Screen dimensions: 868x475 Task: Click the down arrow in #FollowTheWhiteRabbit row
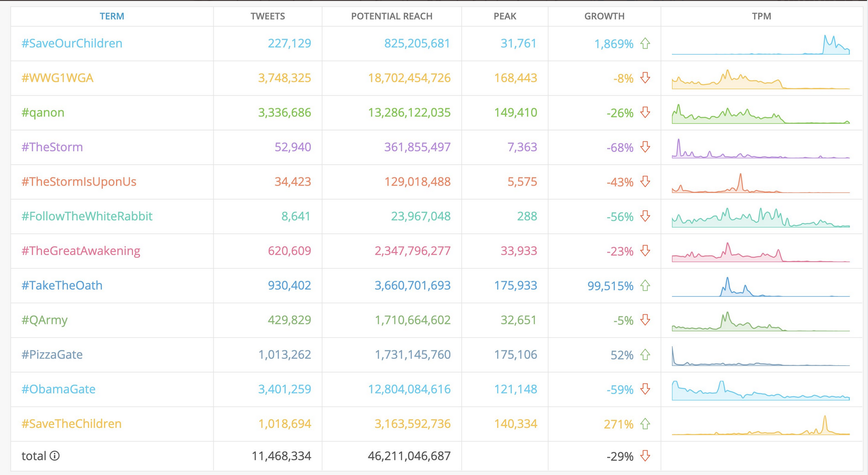click(x=645, y=216)
